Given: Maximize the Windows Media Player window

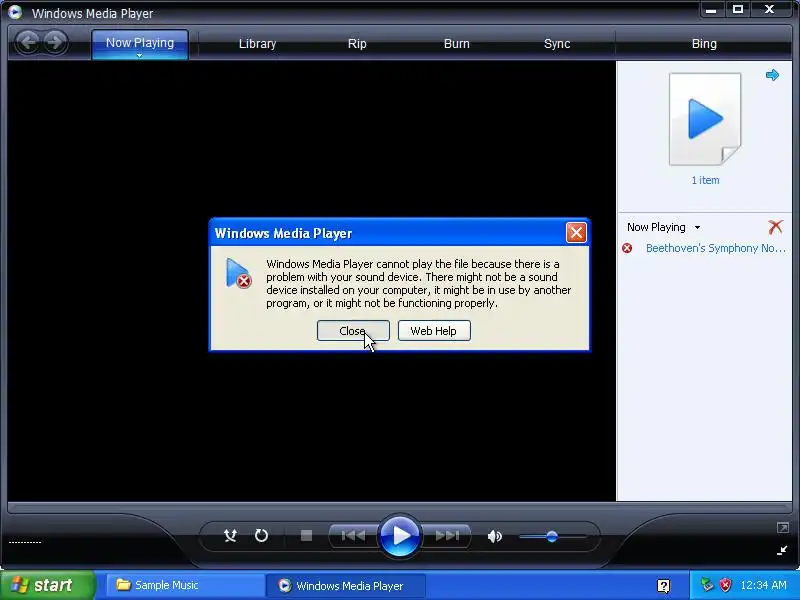Looking at the screenshot, I should click(738, 9).
